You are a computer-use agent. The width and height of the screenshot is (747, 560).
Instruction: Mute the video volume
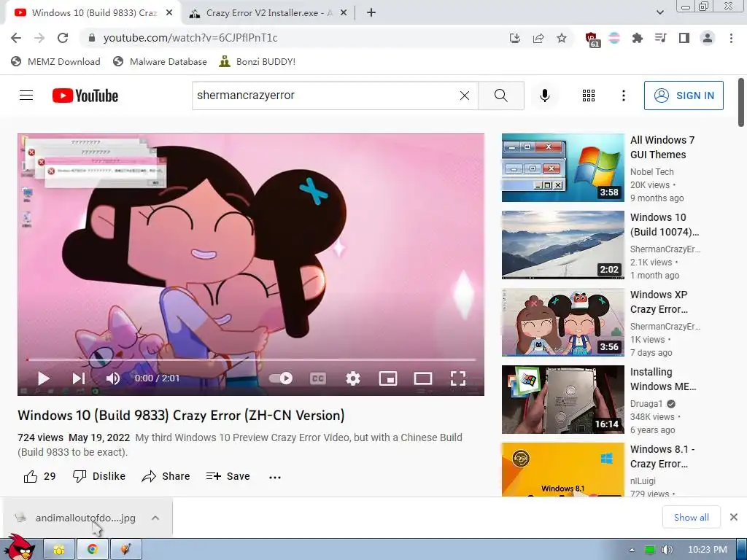point(113,378)
